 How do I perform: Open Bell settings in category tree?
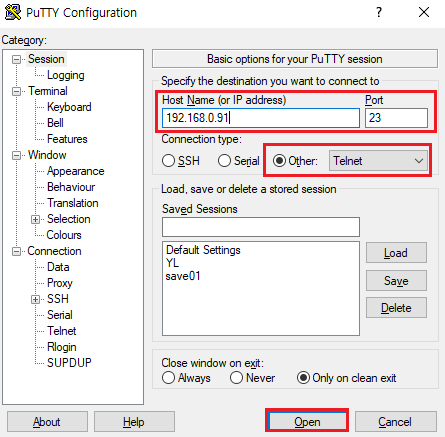tap(55, 123)
